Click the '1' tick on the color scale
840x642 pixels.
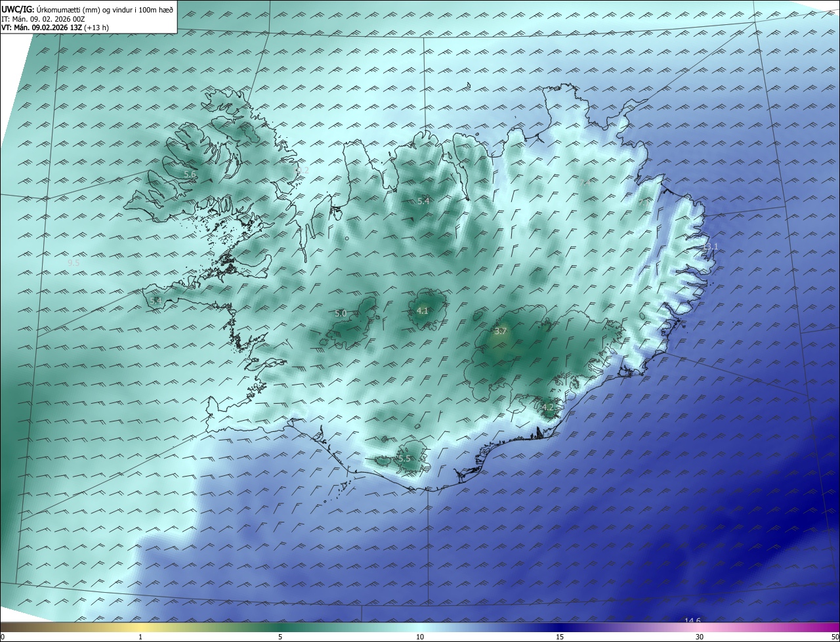pos(140,637)
